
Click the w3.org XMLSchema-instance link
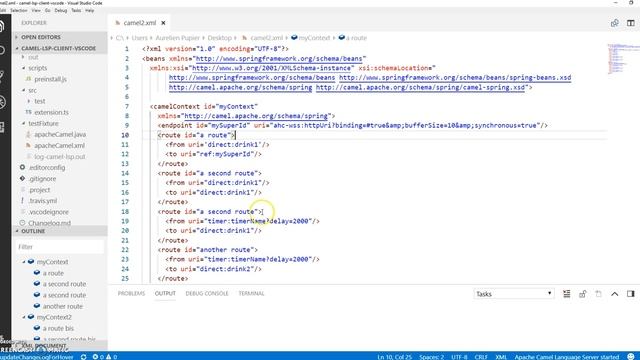coord(271,68)
